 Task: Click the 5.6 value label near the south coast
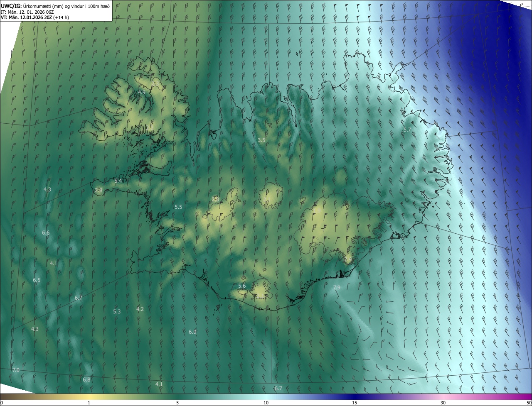pos(242,286)
